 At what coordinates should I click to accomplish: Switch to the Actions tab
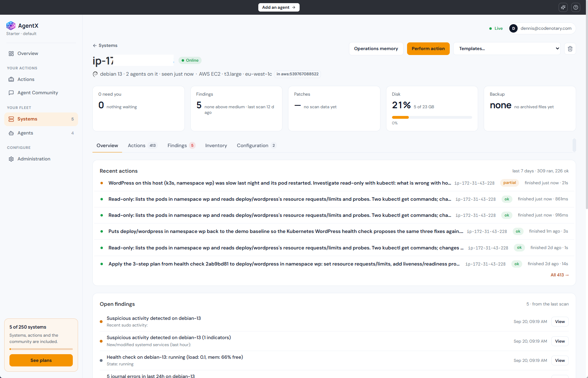coord(142,146)
